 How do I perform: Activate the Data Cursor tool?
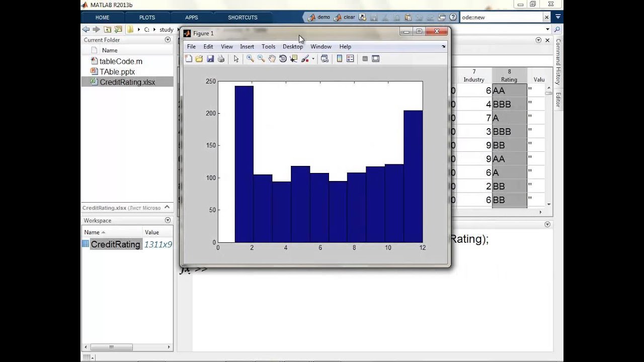pyautogui.click(x=294, y=59)
